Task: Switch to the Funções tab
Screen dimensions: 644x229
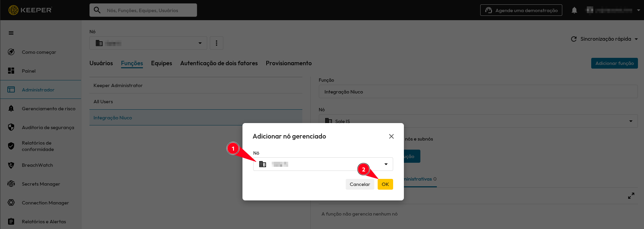Action: 132,63
